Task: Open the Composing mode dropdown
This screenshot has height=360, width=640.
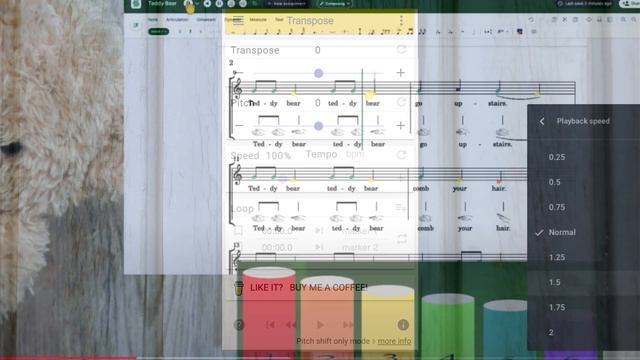Action: point(335,4)
